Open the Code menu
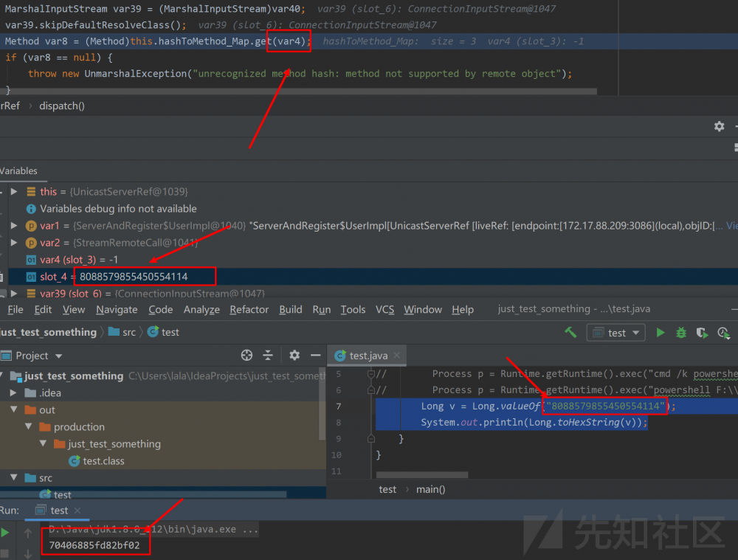This screenshot has width=738, height=560. [x=160, y=310]
